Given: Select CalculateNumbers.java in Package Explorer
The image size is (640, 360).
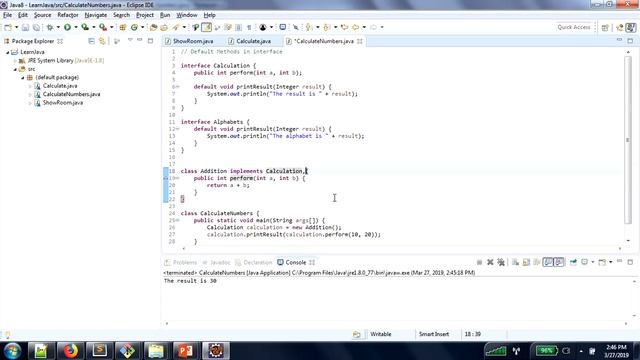Looking at the screenshot, I should coord(71,94).
